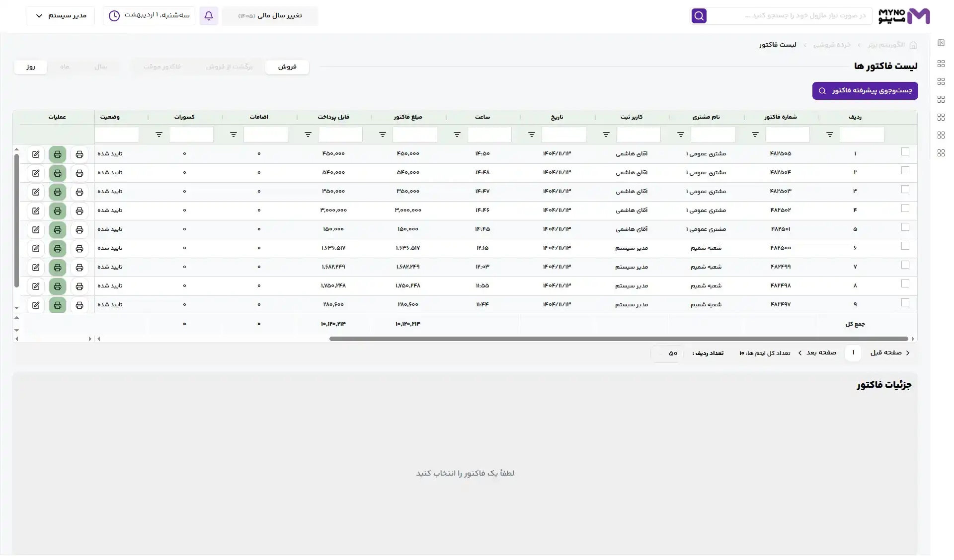Open filter icon for نام مشتری column
Screen dimensions: 954x560
(681, 135)
